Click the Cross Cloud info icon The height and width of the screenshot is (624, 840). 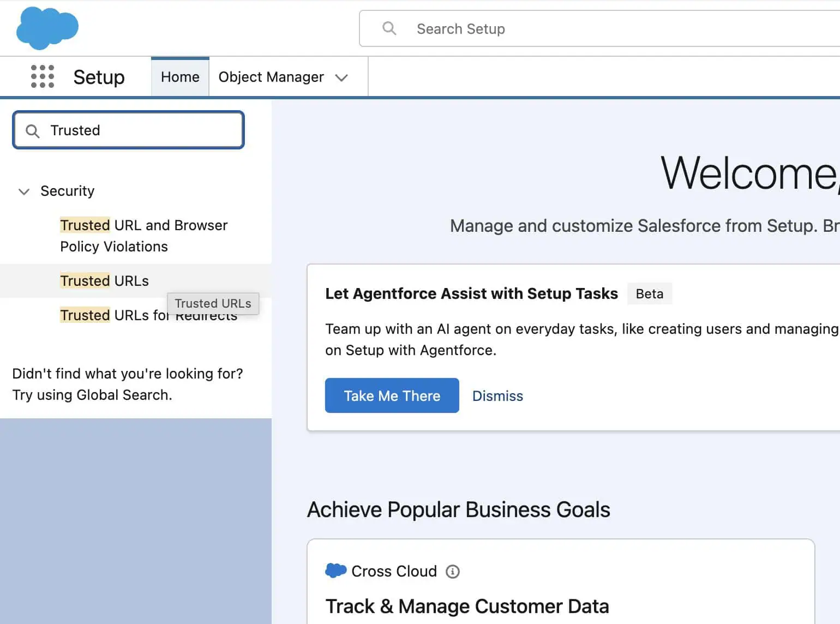(453, 571)
